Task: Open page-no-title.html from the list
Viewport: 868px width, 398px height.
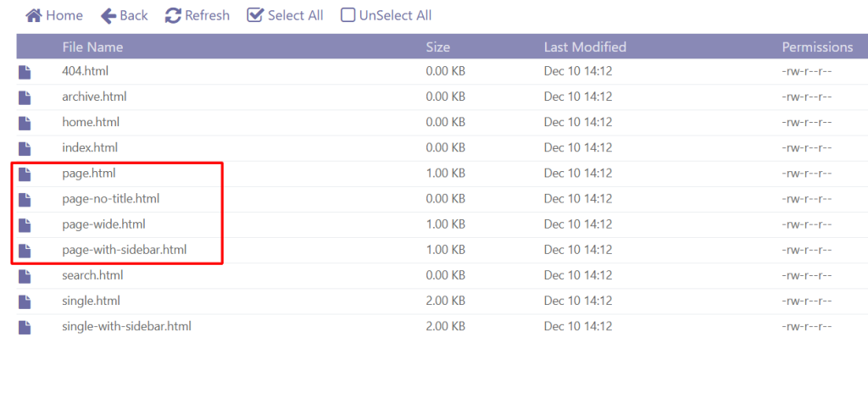Action: (x=111, y=199)
